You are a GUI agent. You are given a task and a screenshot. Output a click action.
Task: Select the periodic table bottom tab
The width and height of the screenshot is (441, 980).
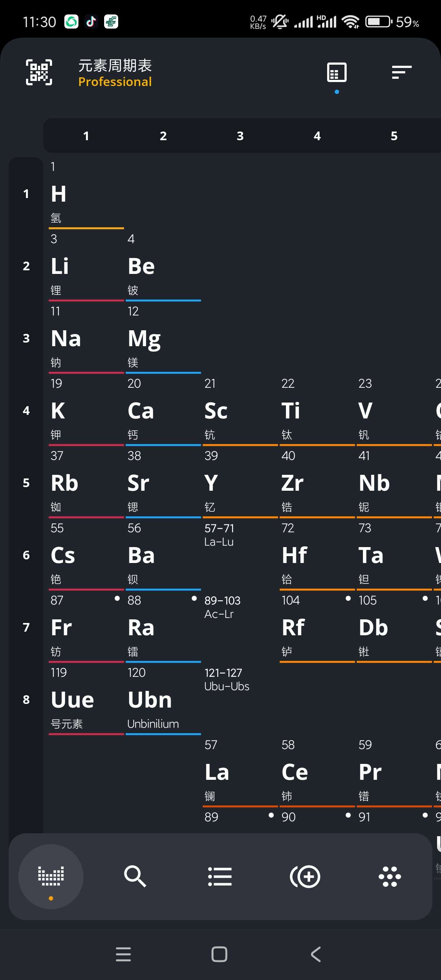coord(51,876)
